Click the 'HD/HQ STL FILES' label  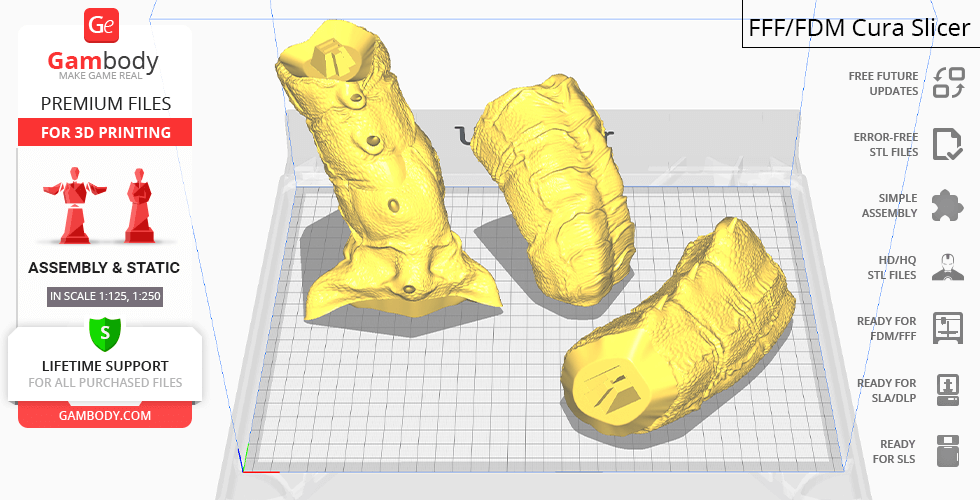tap(892, 268)
